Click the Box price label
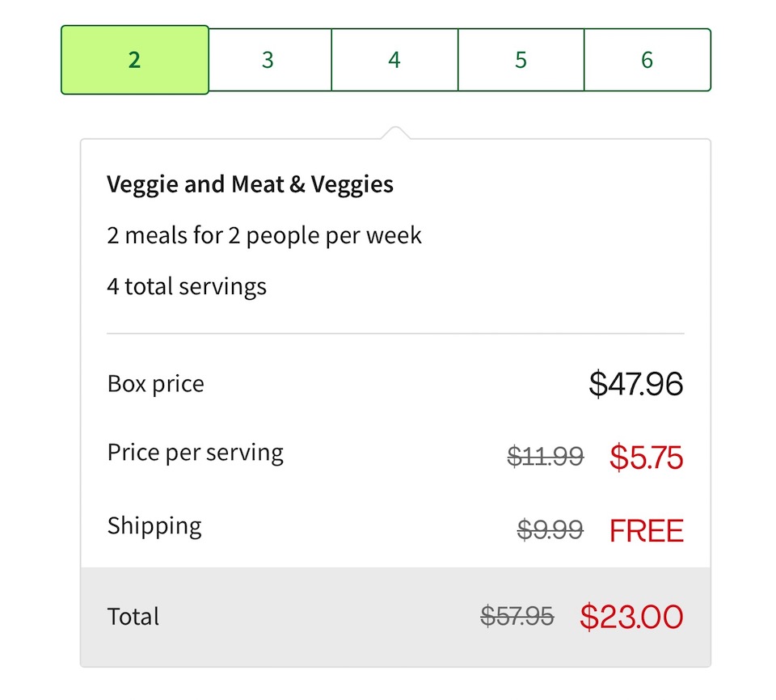The width and height of the screenshot is (776, 700). point(155,384)
